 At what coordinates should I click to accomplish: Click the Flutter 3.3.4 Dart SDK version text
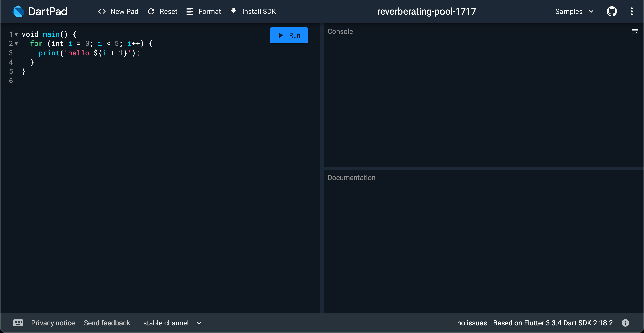[553, 323]
